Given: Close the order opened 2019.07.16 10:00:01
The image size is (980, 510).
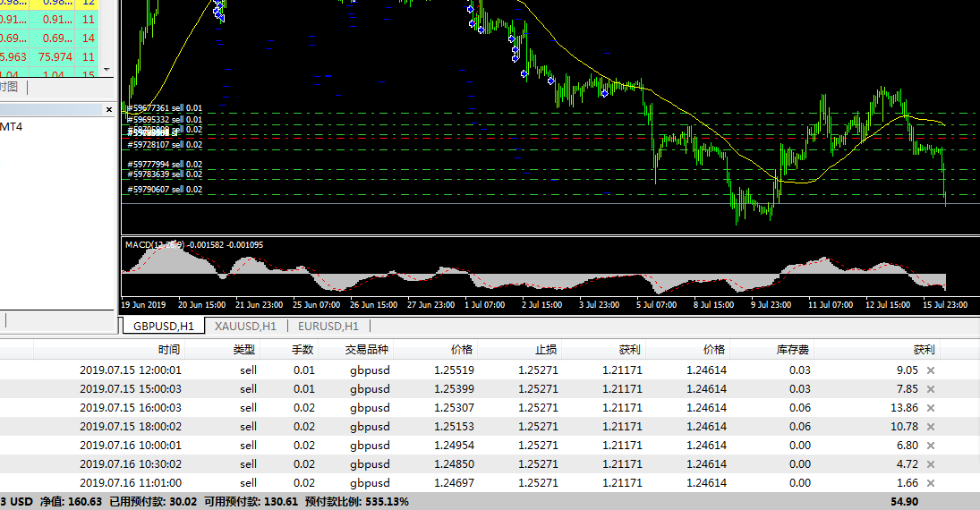Looking at the screenshot, I should (x=931, y=446).
